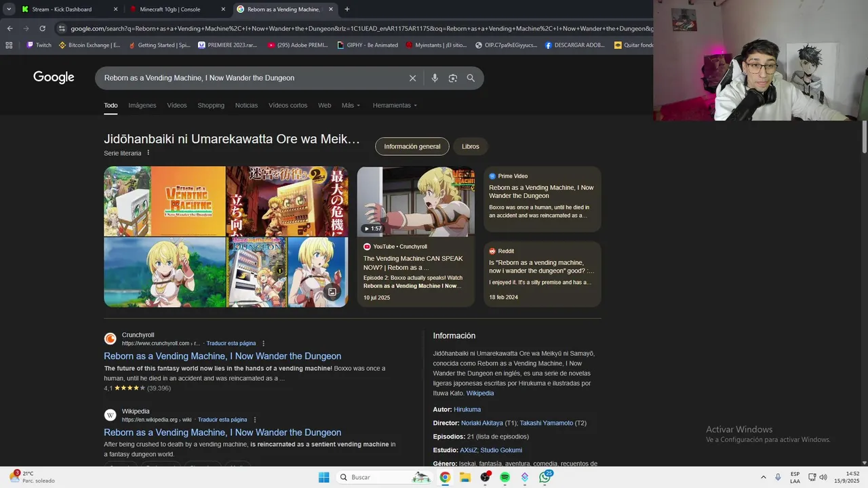Select the Información general chip

click(x=412, y=146)
